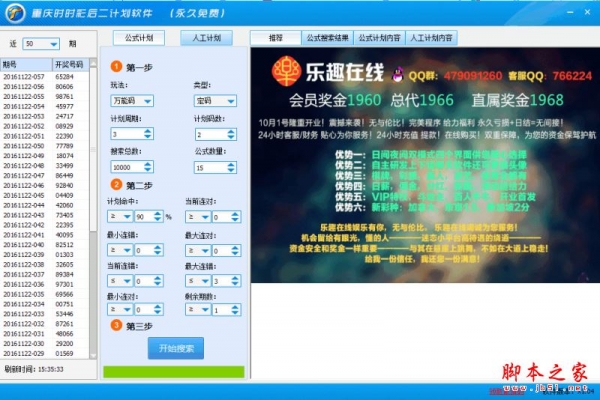Select row 20161122-050
The height and width of the screenshot is (400, 600).
click(x=44, y=146)
